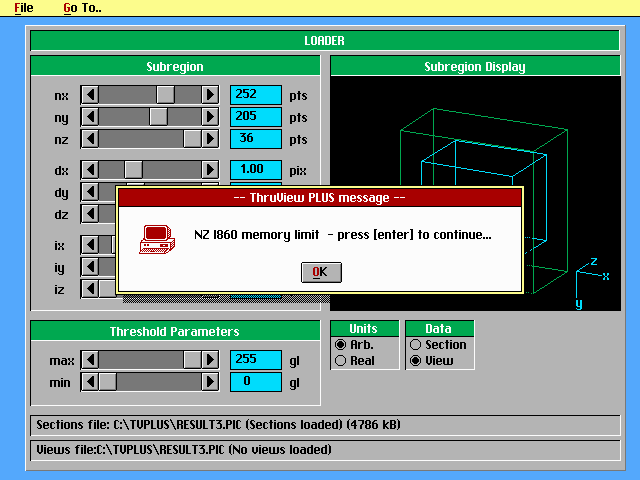Image resolution: width=640 pixels, height=480 pixels.
Task: Click left arrow of dy slider
Action: 90,192
